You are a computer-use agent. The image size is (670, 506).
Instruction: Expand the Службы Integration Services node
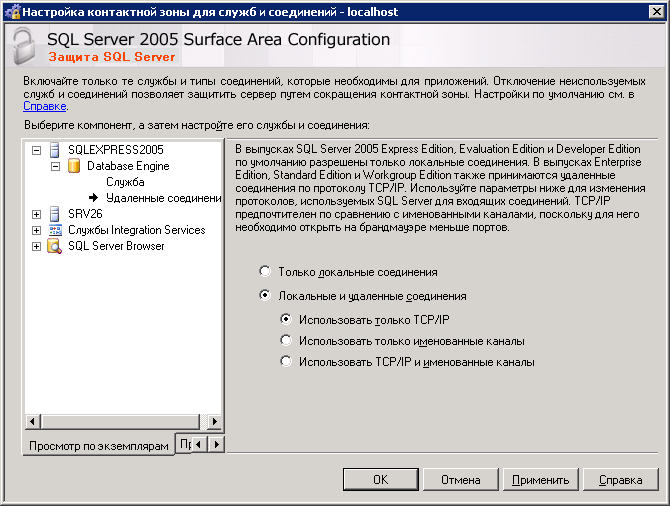coord(37,230)
